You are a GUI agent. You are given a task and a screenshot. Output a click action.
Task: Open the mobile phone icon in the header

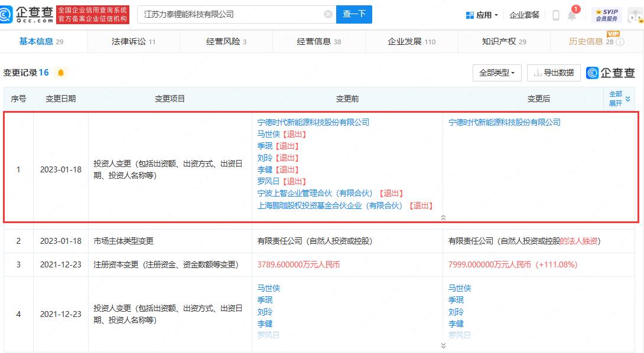556,15
